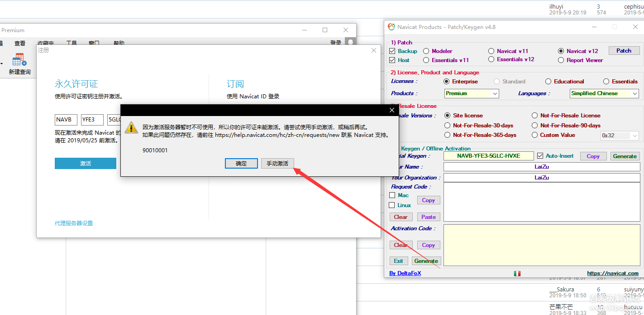The width and height of the screenshot is (644, 315).
Task: Choose the Enterprise license radio button
Action: pos(447,82)
